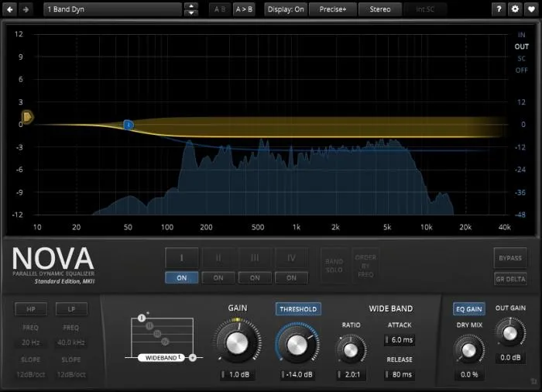Open settings with the gear icon
Image resolution: width=542 pixels, height=392 pixels.
point(516,9)
